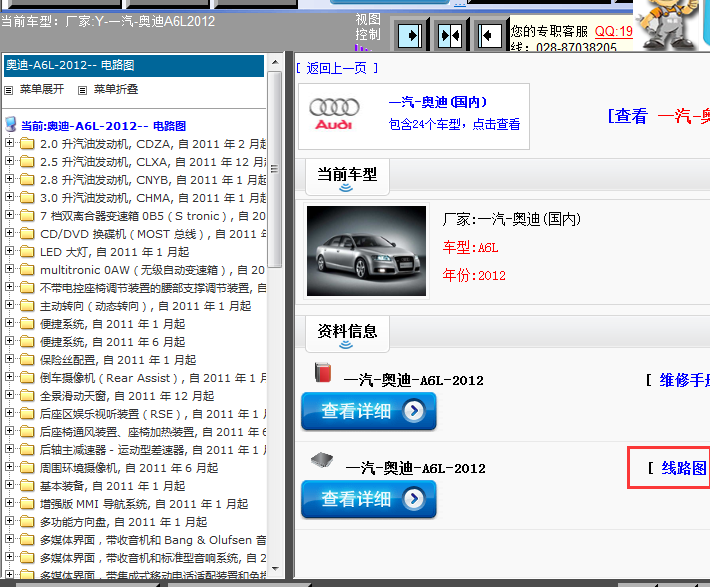Click the Audi logo image
710x587 pixels.
tap(334, 114)
